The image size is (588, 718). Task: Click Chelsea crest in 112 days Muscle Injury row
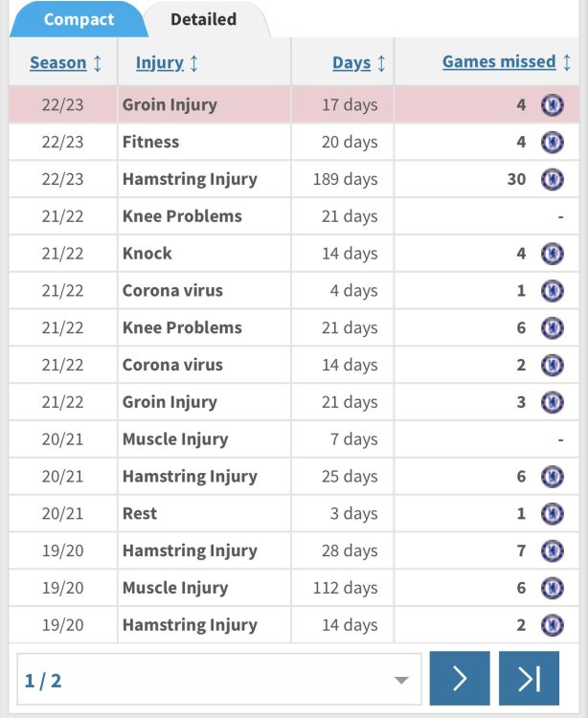pyautogui.click(x=552, y=588)
